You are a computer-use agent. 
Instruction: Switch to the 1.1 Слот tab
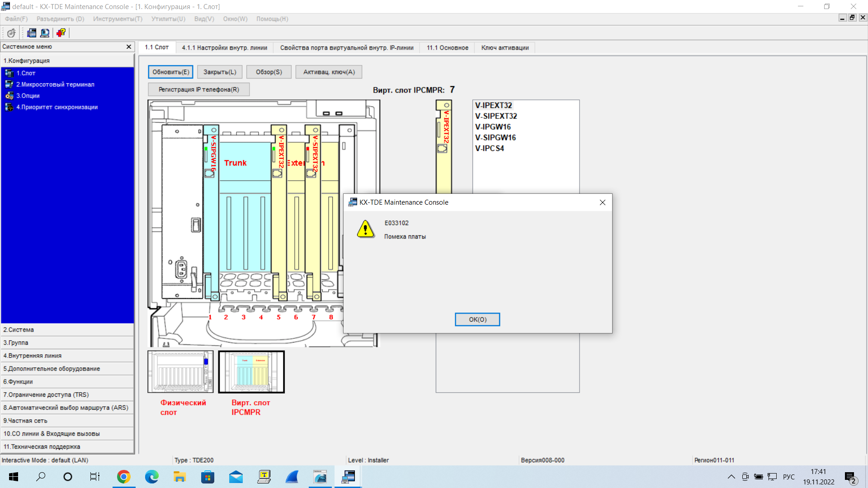[x=156, y=47]
